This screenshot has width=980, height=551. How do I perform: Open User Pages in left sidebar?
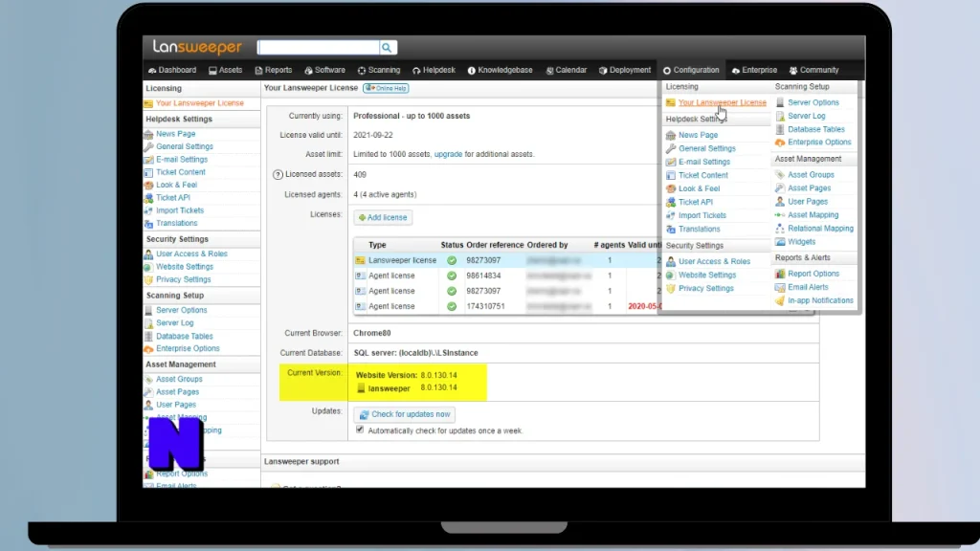pos(176,405)
